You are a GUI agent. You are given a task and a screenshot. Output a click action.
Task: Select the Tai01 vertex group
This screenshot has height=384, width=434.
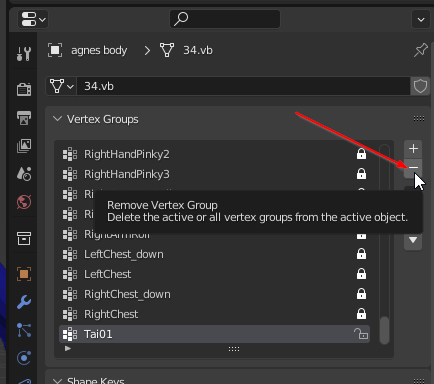(x=215, y=334)
